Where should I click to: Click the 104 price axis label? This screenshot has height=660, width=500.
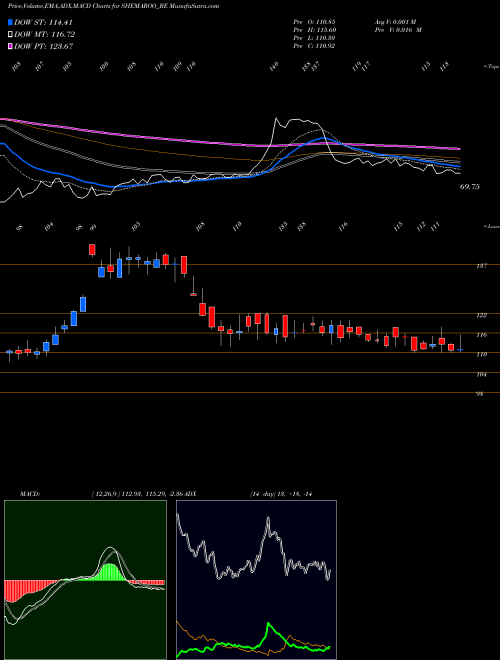482,375
